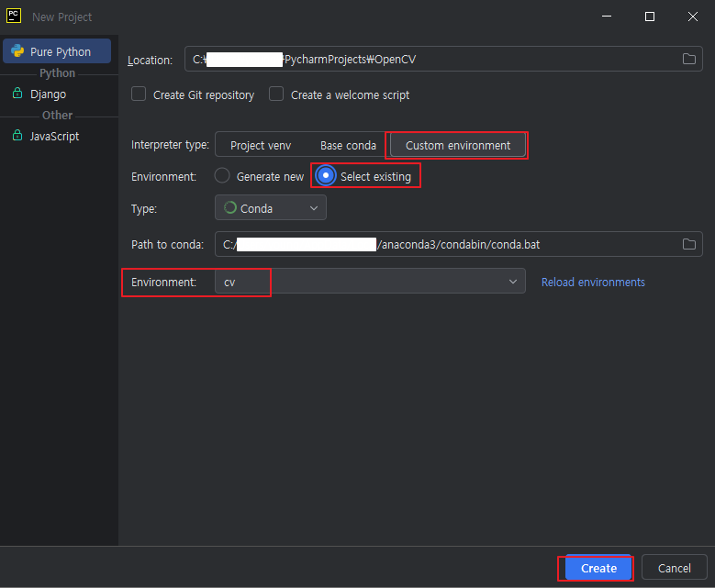The image size is (715, 588).
Task: Open the Type dropdown showing Conda
Action: (271, 208)
